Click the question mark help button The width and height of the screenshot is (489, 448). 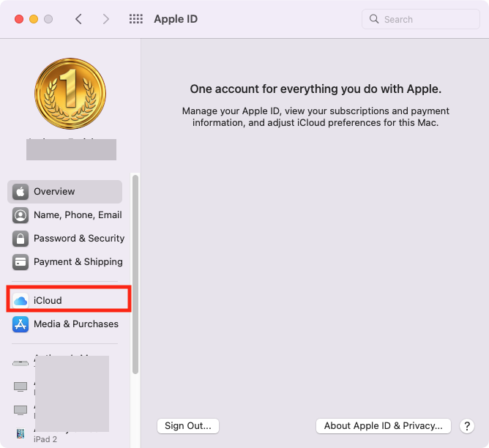tap(467, 426)
